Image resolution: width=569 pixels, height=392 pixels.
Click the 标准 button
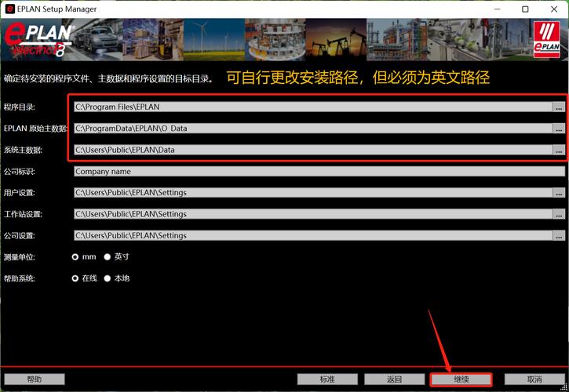(x=327, y=379)
